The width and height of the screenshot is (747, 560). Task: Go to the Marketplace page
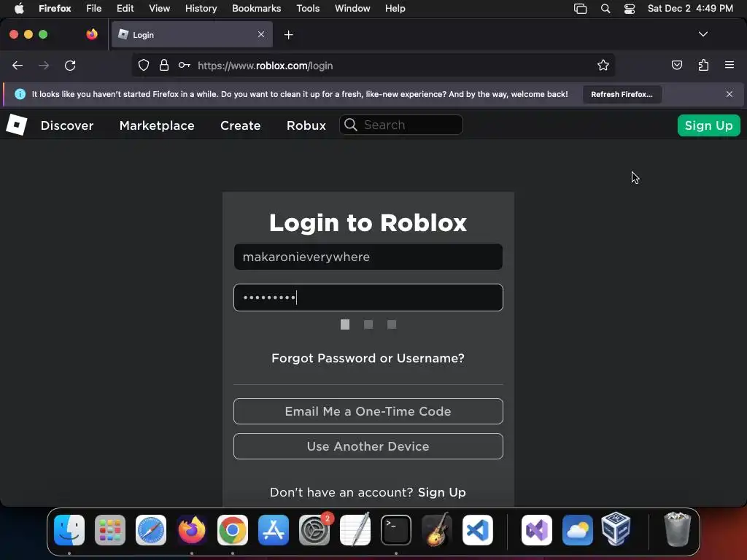pos(157,125)
